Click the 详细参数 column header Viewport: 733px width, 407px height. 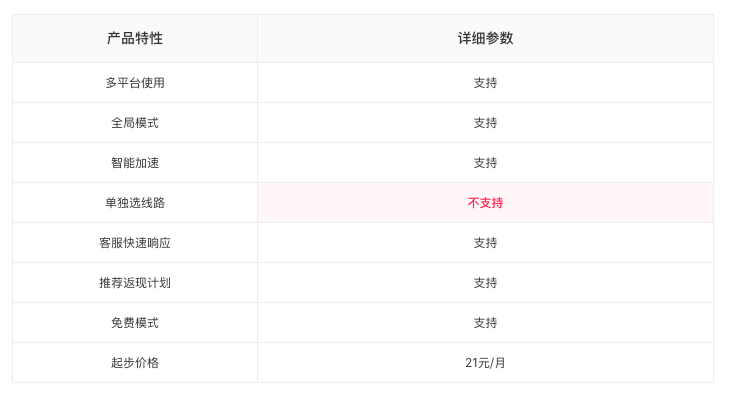pos(485,38)
